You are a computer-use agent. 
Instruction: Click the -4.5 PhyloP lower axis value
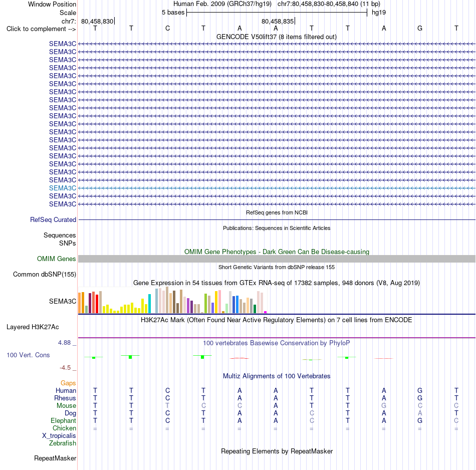(65, 368)
